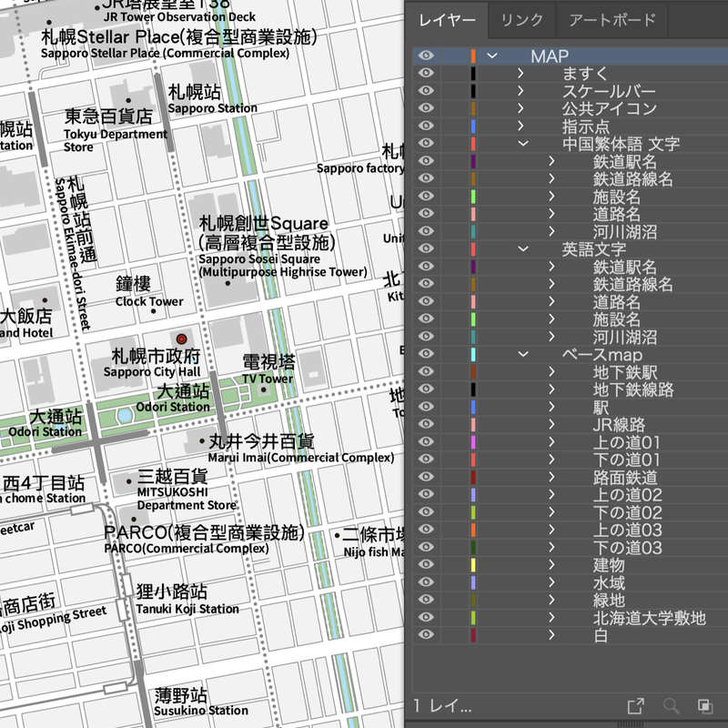Open the Layers panel in a new window
Screen dimensions: 728x728
tap(635, 705)
